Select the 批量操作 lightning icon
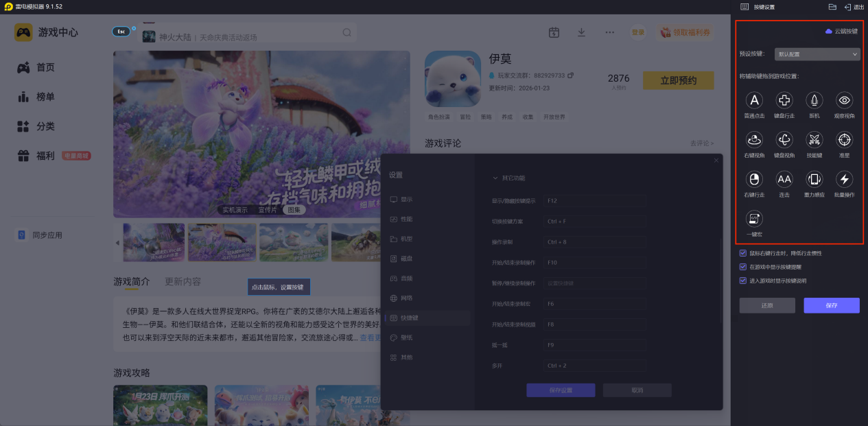Image resolution: width=868 pixels, height=426 pixels. [x=845, y=180]
